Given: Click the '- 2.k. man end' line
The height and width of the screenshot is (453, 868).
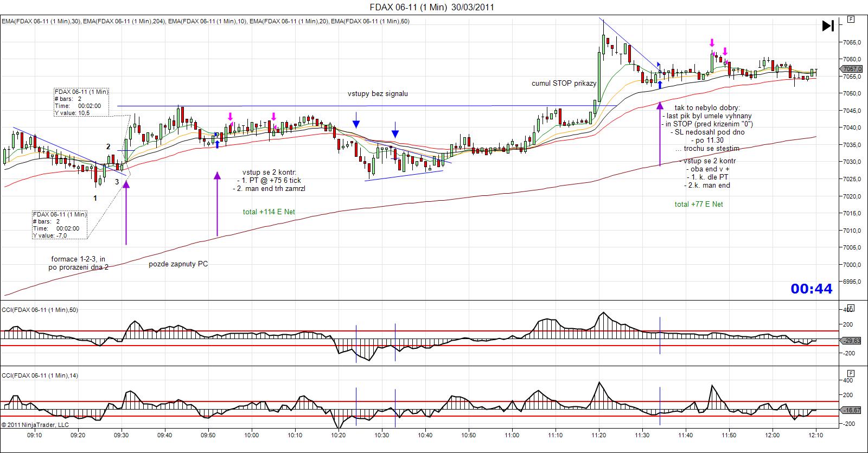Looking at the screenshot, I should tap(707, 185).
